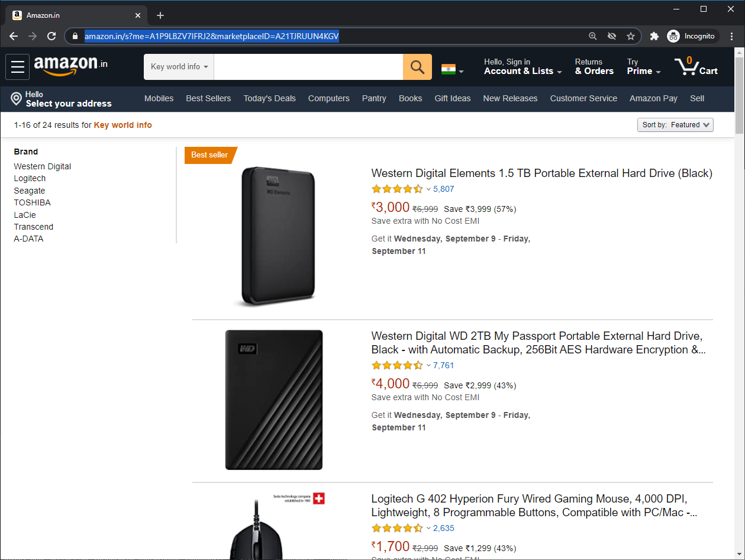Click the zoom magnifier icon in the address bar

click(593, 36)
